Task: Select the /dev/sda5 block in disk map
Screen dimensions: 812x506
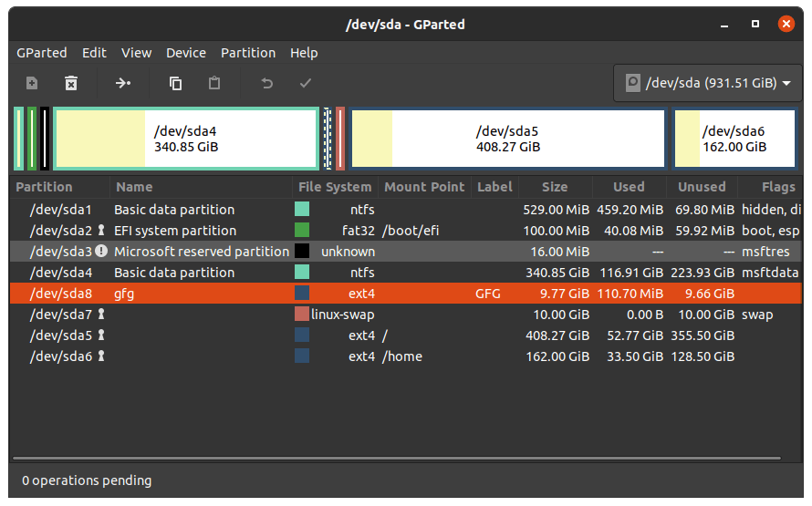Action: click(x=507, y=139)
